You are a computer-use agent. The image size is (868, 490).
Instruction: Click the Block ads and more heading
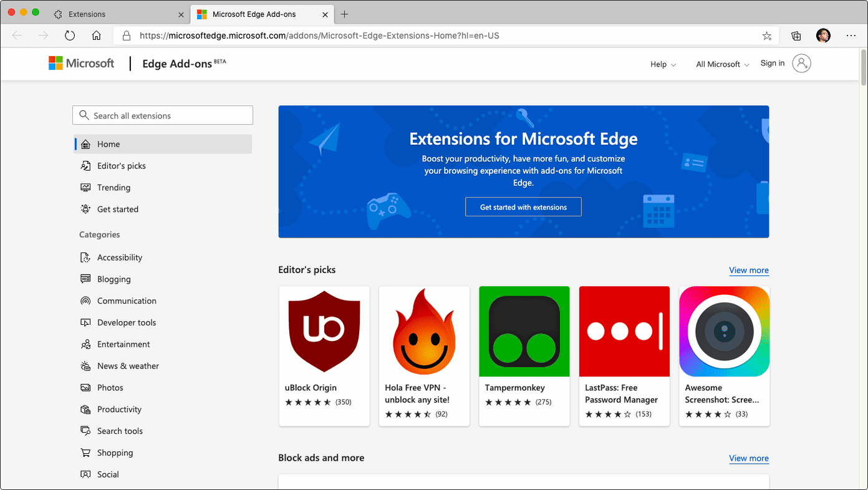point(321,458)
